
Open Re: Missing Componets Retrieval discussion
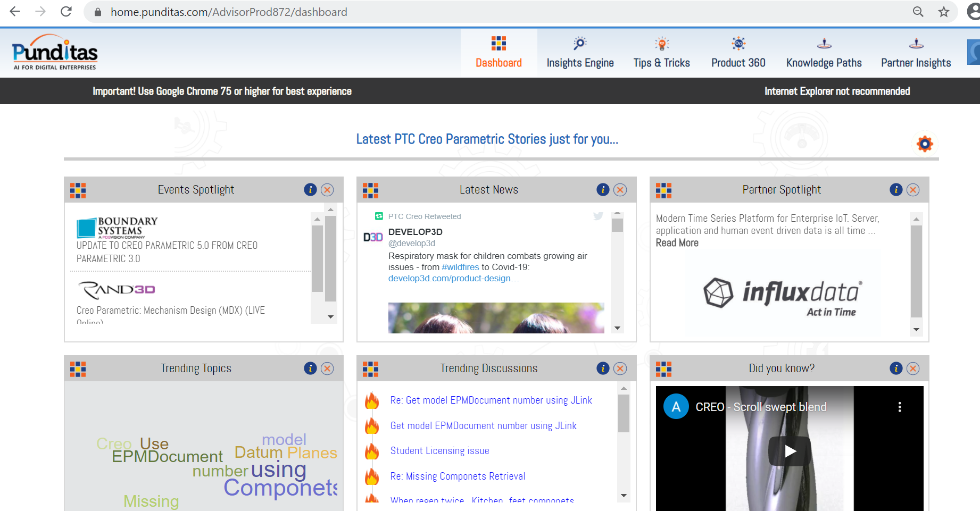click(x=458, y=476)
